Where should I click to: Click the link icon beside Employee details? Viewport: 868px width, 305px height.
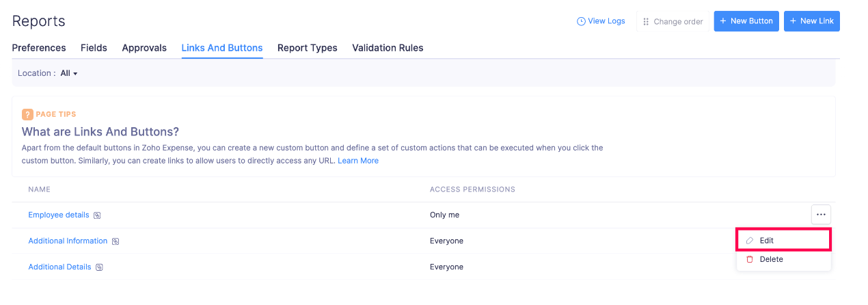(x=97, y=215)
